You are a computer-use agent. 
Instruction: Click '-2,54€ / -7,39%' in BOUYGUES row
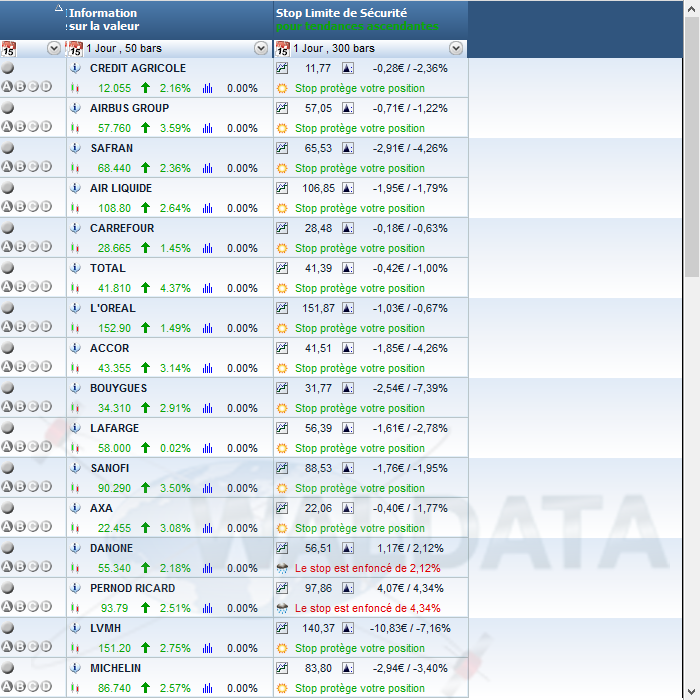[x=410, y=388]
